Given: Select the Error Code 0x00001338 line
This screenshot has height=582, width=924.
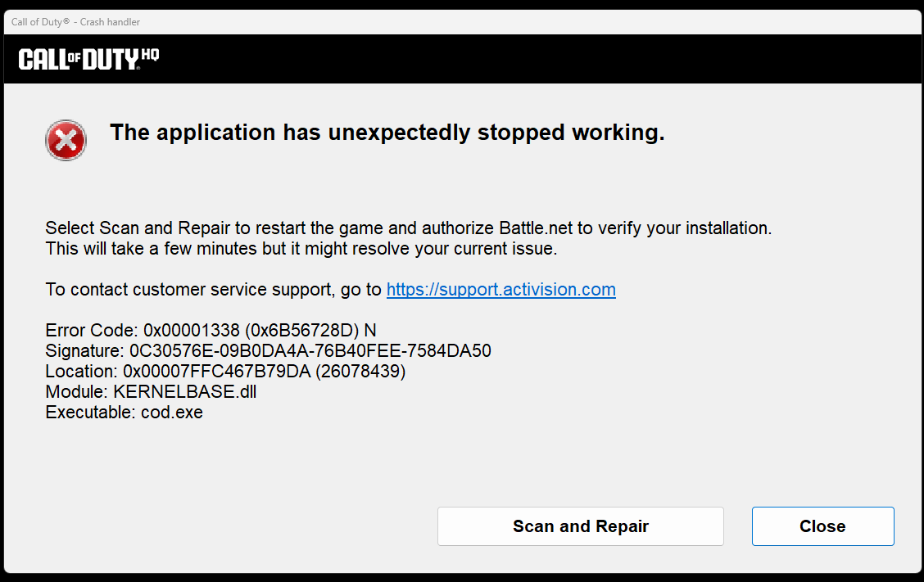Looking at the screenshot, I should 211,330.
